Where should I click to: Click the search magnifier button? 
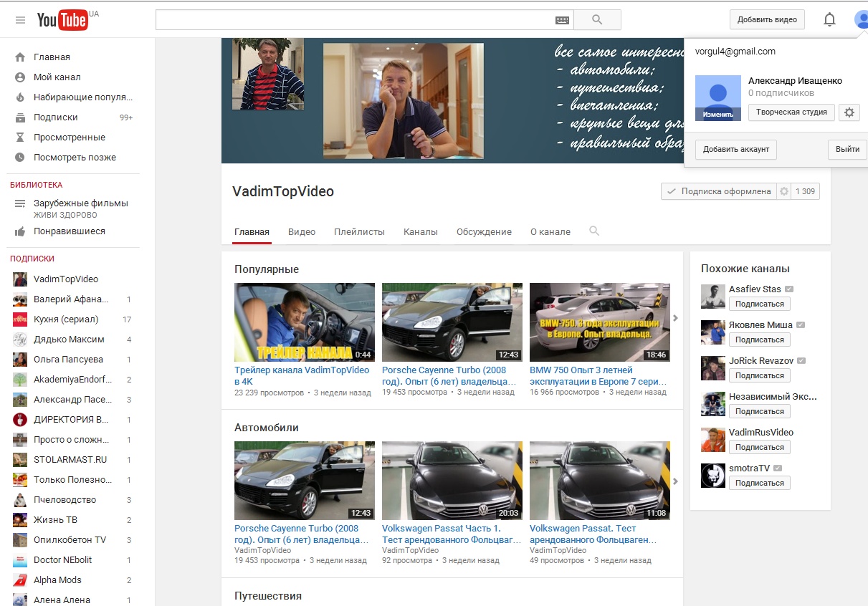pos(597,20)
